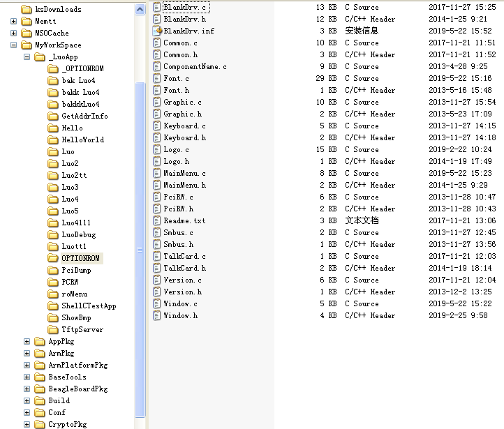Click the _OPTIONROM folder icon

click(x=53, y=69)
